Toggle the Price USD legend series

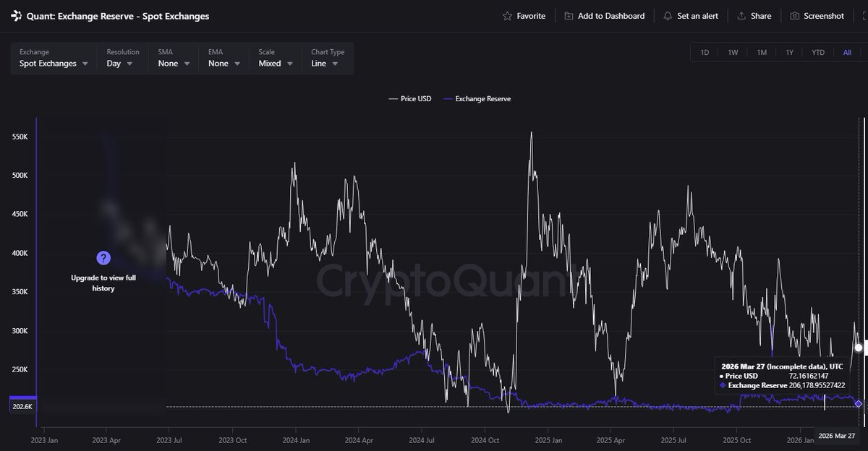[x=409, y=98]
